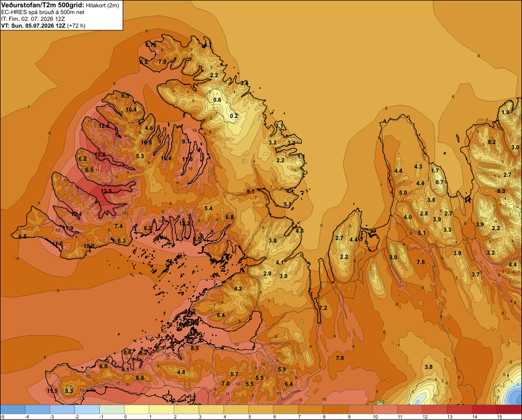Click the yellow legend swatch between 0 and 1
The width and height of the screenshot is (522, 420).
point(137,410)
